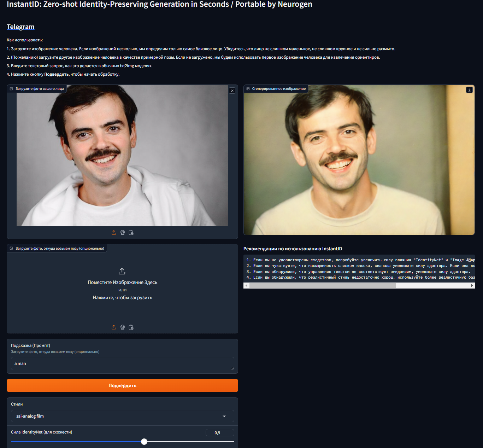Click the InstantID page title heading

coord(159,4)
